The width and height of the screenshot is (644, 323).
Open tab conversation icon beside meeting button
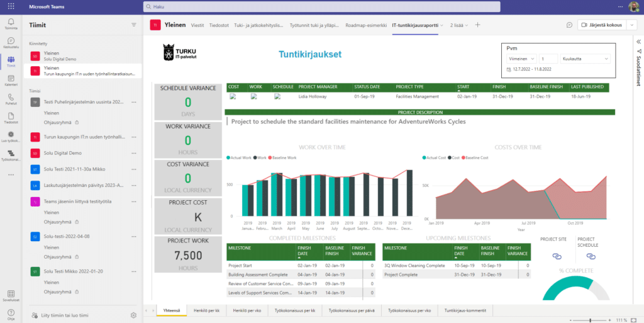click(x=569, y=25)
